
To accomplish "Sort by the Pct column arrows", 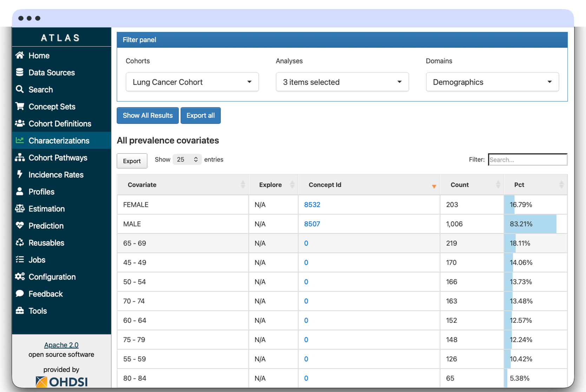I will (561, 185).
